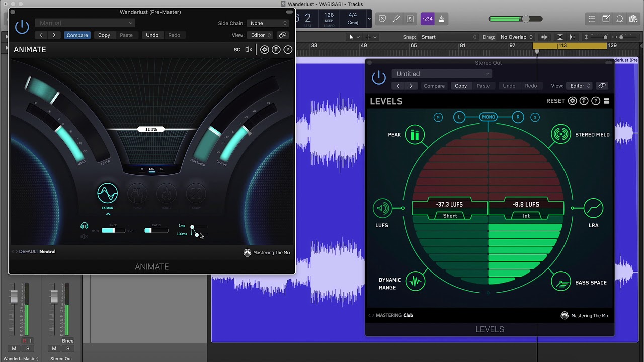This screenshot has height=362, width=644.
Task: Open Levels View Editor dropdown
Action: point(579,86)
